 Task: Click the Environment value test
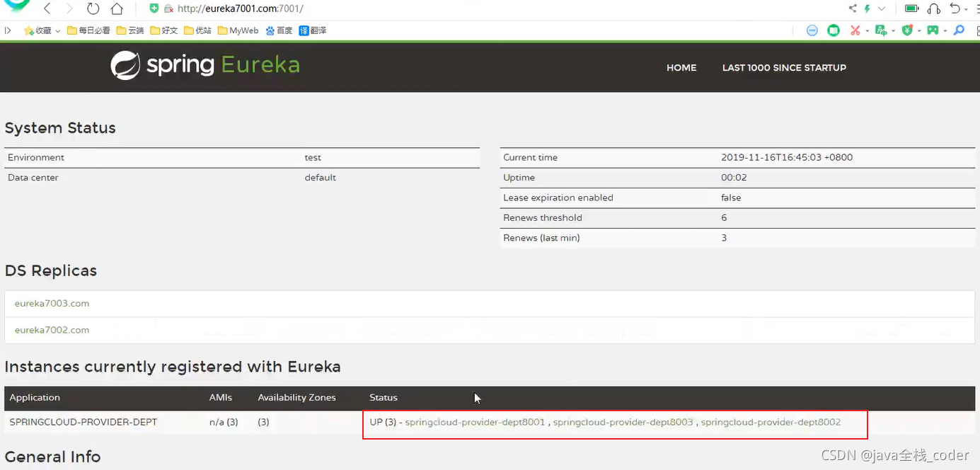(x=313, y=158)
